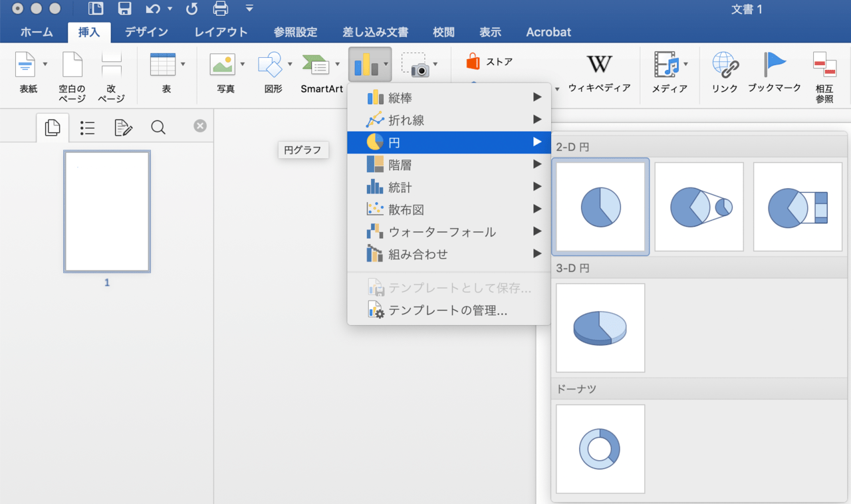This screenshot has width=851, height=504.
Task: Open the 統計 statistical chart submenu
Action: tap(449, 188)
